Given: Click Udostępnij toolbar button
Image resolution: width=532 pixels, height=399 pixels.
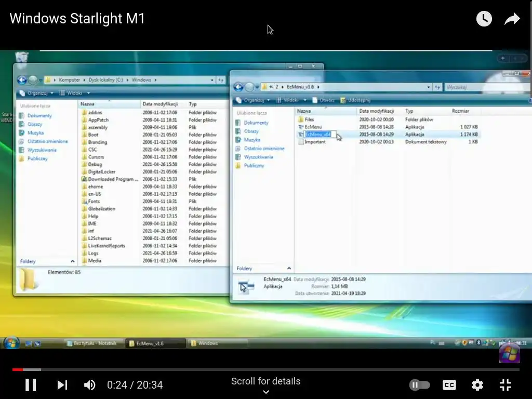Looking at the screenshot, I should (x=355, y=100).
